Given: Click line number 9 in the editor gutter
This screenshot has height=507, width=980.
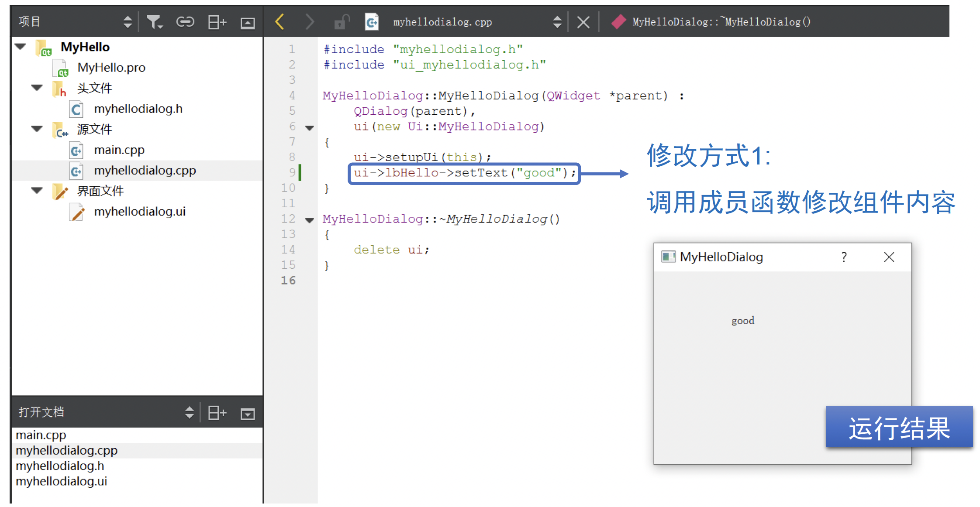Looking at the screenshot, I should click(292, 172).
